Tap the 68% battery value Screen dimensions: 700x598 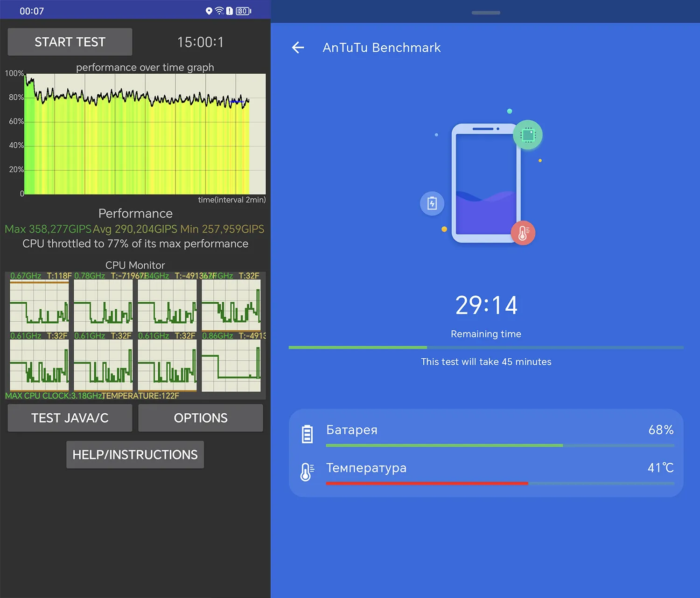tap(661, 430)
